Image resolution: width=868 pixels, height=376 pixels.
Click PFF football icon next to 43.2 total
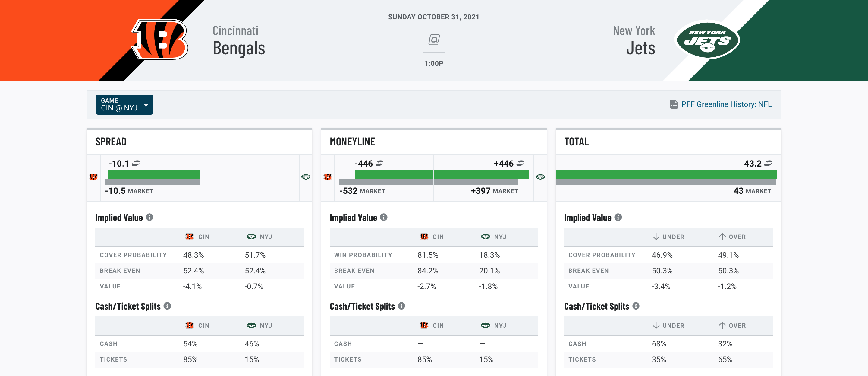pyautogui.click(x=768, y=164)
